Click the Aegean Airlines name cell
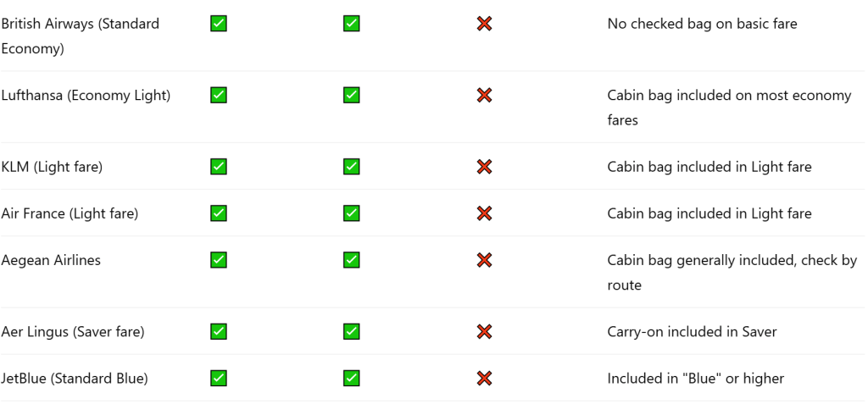The width and height of the screenshot is (868, 404). click(x=51, y=260)
